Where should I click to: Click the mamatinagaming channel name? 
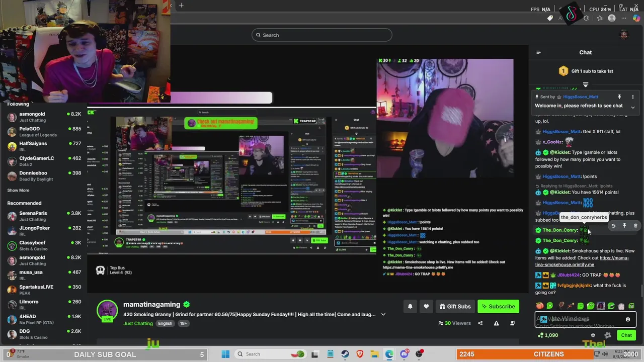pyautogui.click(x=151, y=304)
